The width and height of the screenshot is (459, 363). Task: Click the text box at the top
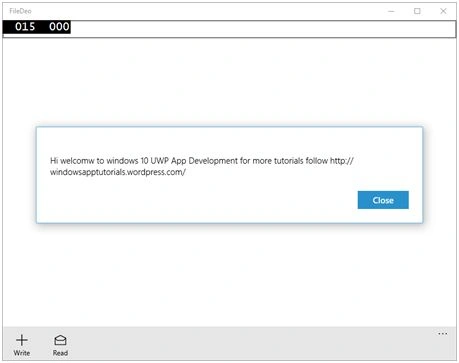pyautogui.click(x=229, y=29)
